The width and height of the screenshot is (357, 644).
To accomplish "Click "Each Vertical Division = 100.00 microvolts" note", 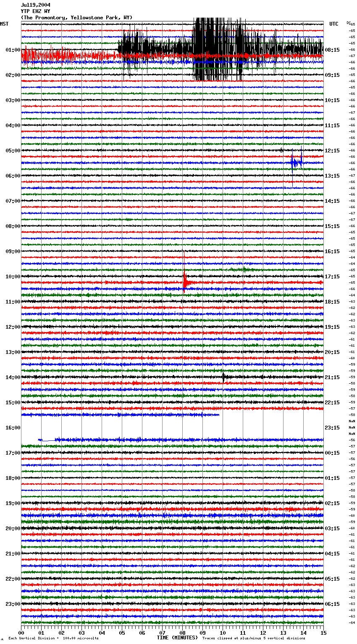I will 53,638.
